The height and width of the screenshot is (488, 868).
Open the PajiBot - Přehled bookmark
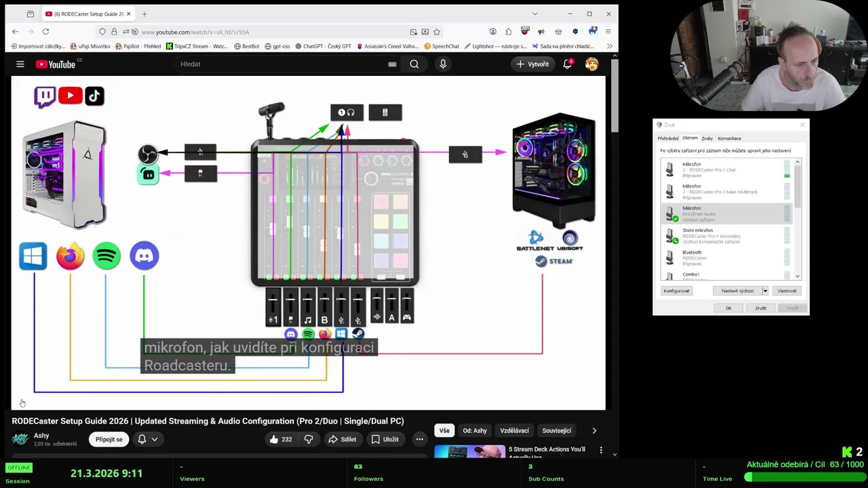pos(138,46)
